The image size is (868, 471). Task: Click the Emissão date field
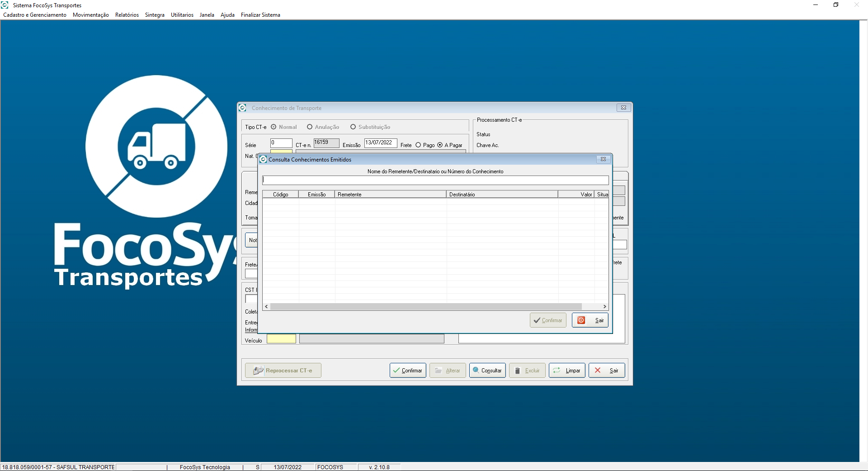click(381, 143)
